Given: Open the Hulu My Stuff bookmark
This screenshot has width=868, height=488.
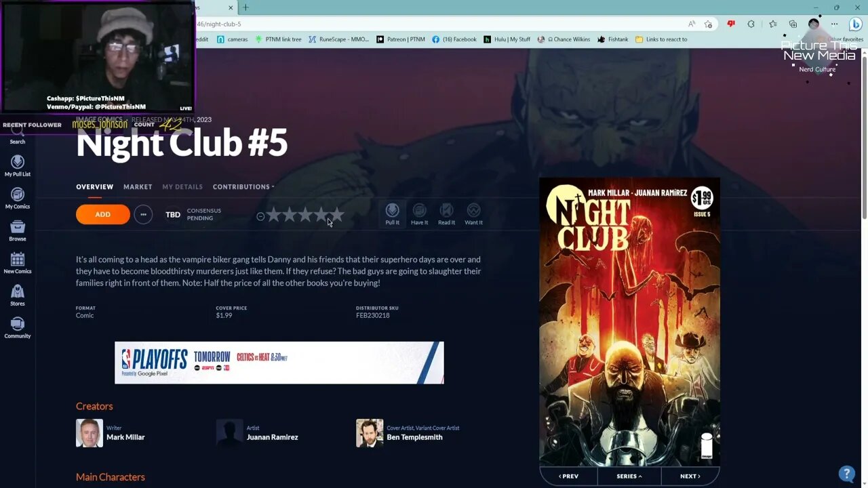Looking at the screenshot, I should click(x=507, y=39).
